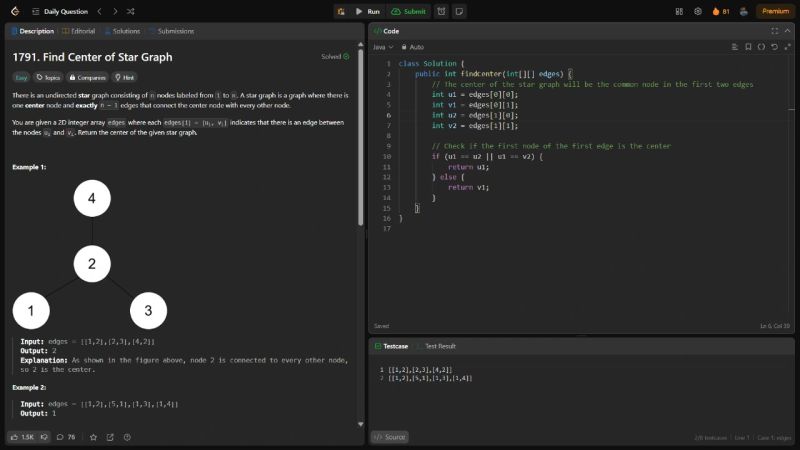Screen dimensions: 800x450
Task: Expand the Topics tag section
Action: coord(48,76)
